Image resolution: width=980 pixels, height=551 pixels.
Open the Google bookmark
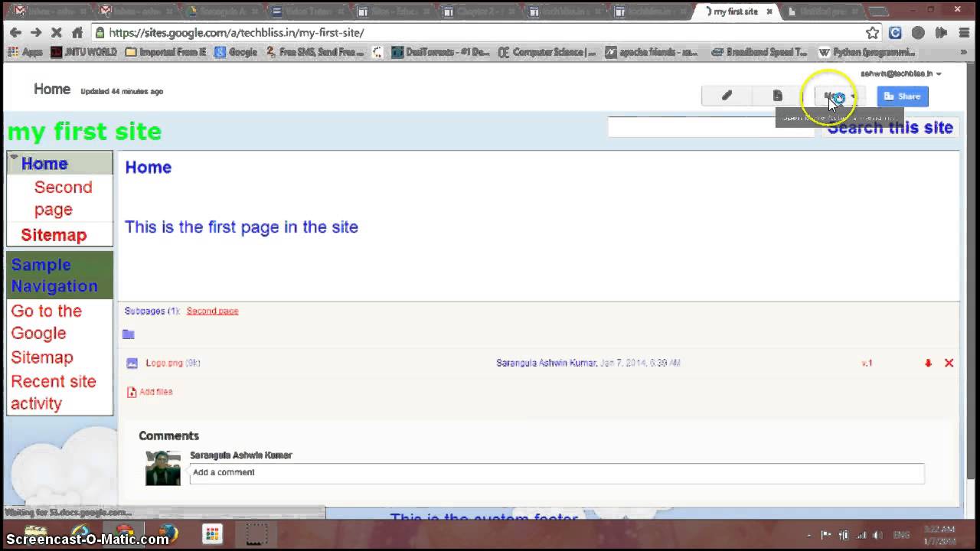236,52
